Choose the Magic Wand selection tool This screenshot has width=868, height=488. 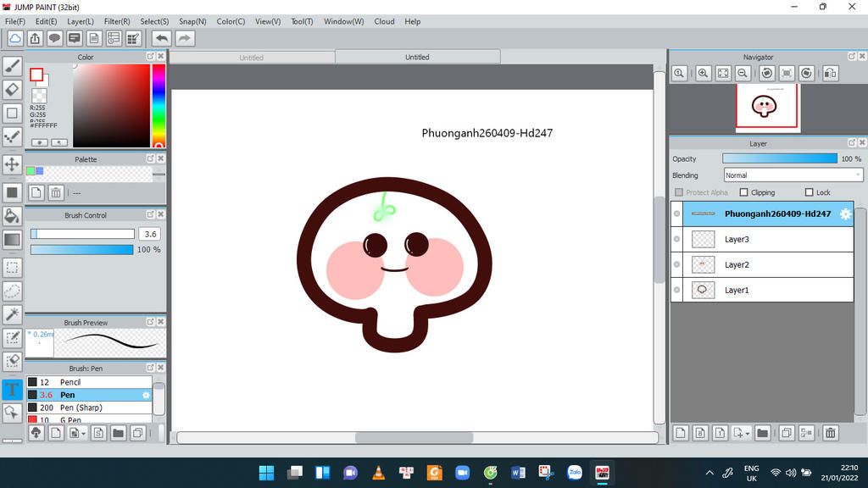[x=12, y=314]
